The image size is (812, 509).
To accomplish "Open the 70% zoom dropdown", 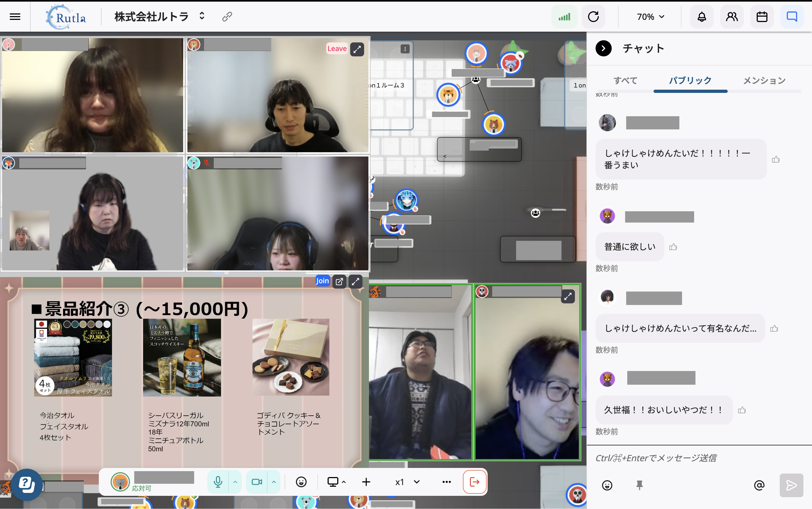I will (x=650, y=16).
